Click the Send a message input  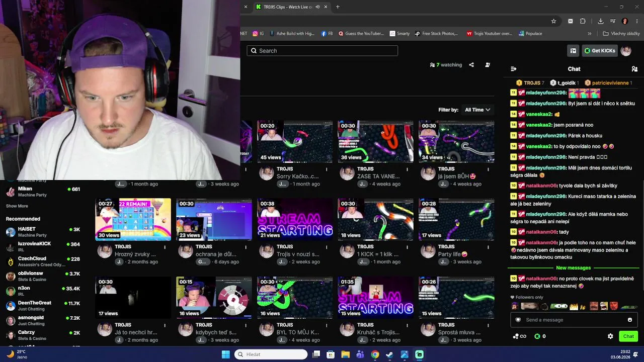point(573,320)
